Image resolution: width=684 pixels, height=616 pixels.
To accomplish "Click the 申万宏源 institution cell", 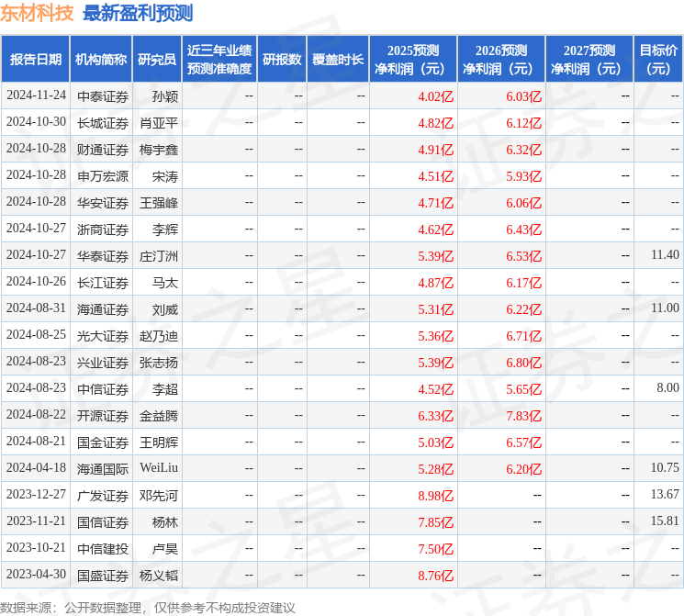I will 103,176.
